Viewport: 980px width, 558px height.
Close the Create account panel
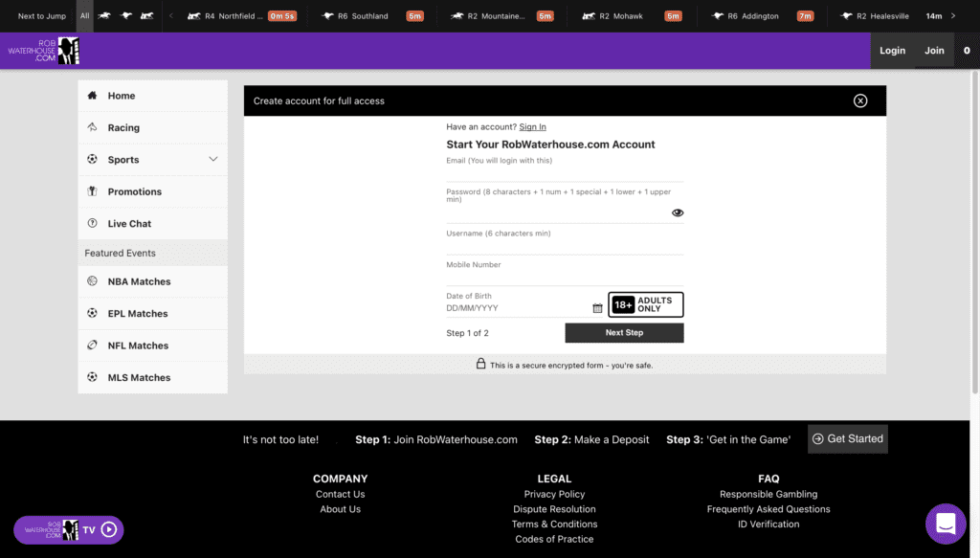pos(860,100)
